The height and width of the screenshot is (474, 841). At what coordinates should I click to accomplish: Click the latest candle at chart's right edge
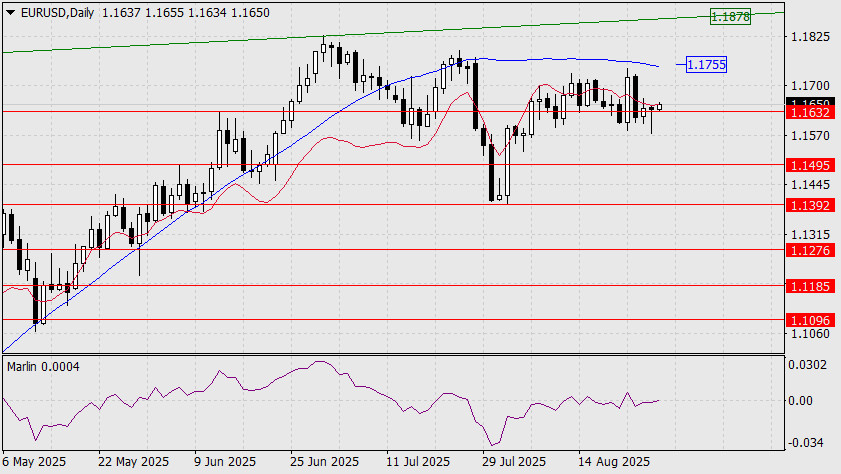coord(660,107)
